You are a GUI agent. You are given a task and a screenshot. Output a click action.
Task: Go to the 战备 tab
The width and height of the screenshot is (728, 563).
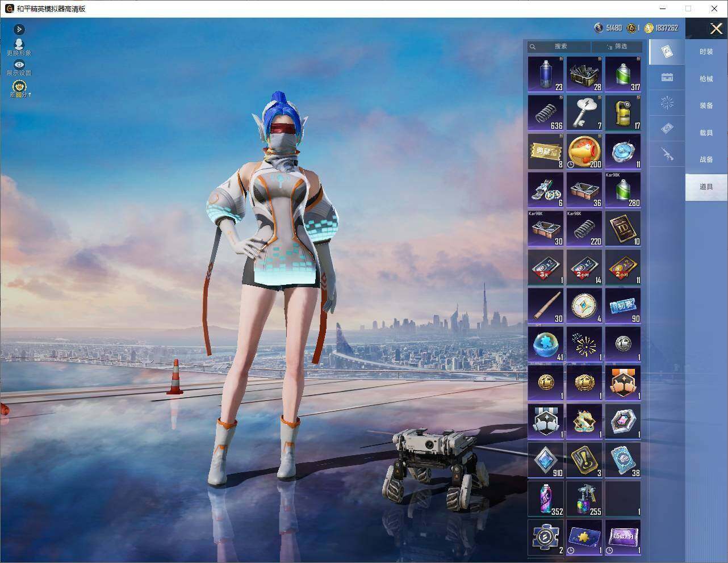click(706, 159)
